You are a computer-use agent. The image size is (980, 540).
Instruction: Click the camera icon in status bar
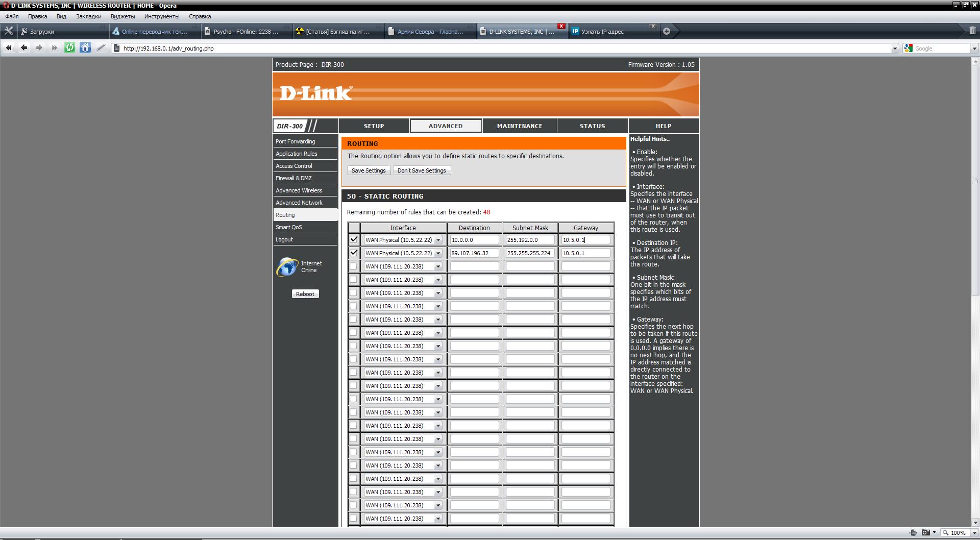tap(926, 533)
